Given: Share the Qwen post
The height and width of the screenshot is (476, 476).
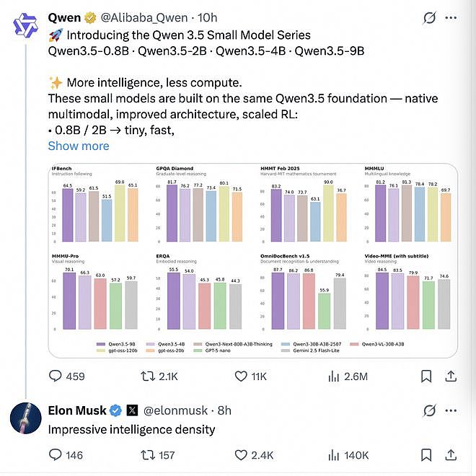Looking at the screenshot, I should 451,376.
